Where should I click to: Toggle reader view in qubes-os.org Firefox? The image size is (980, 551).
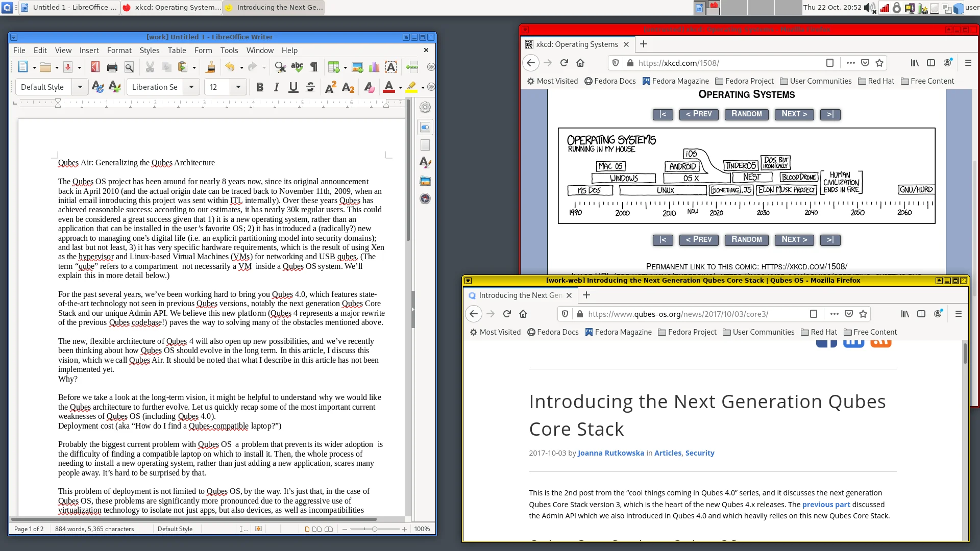(814, 314)
